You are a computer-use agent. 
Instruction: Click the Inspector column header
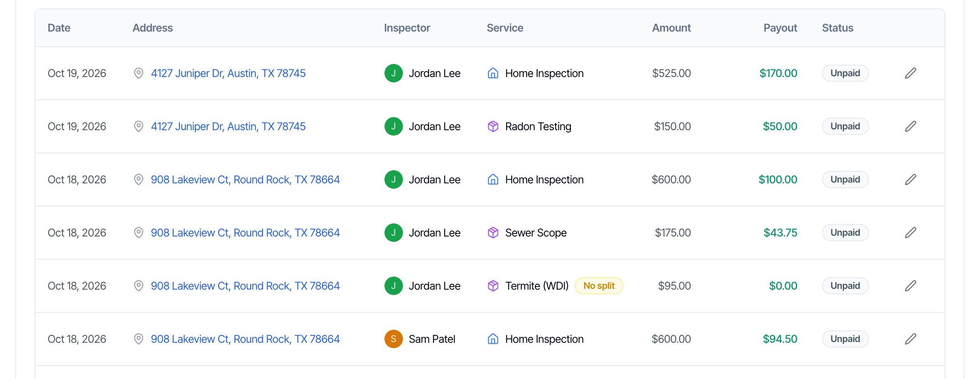(x=407, y=28)
